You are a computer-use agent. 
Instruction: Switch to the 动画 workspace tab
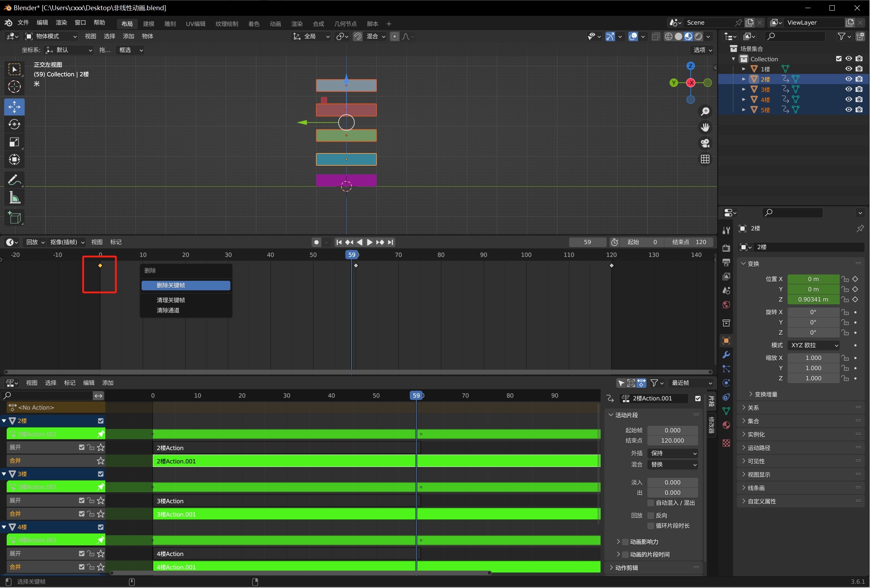(275, 24)
